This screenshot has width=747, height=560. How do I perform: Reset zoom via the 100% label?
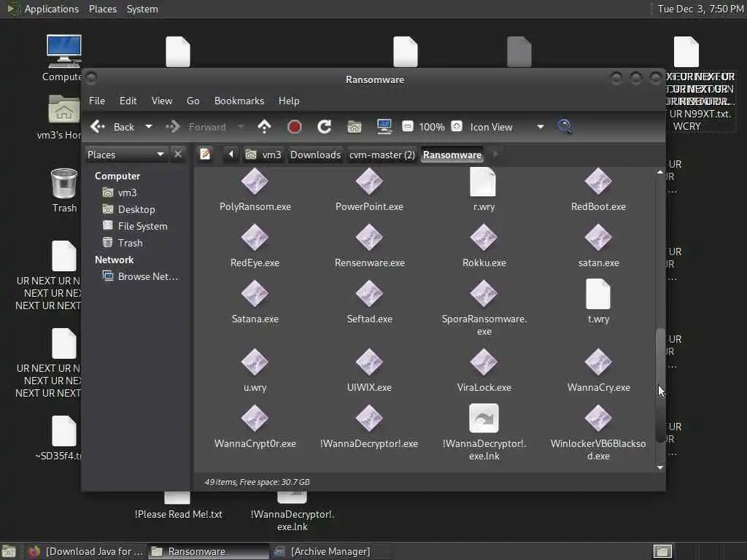coord(432,127)
